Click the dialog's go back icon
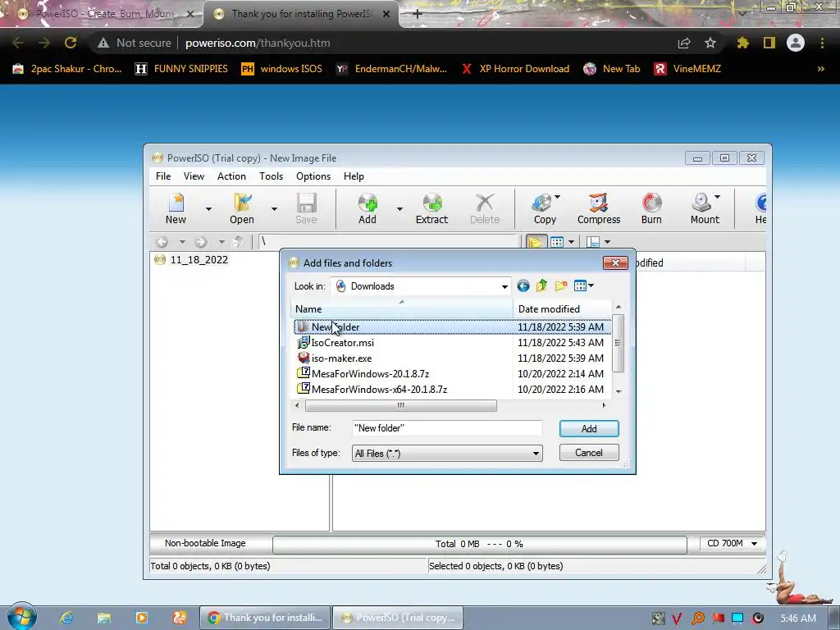 click(523, 286)
